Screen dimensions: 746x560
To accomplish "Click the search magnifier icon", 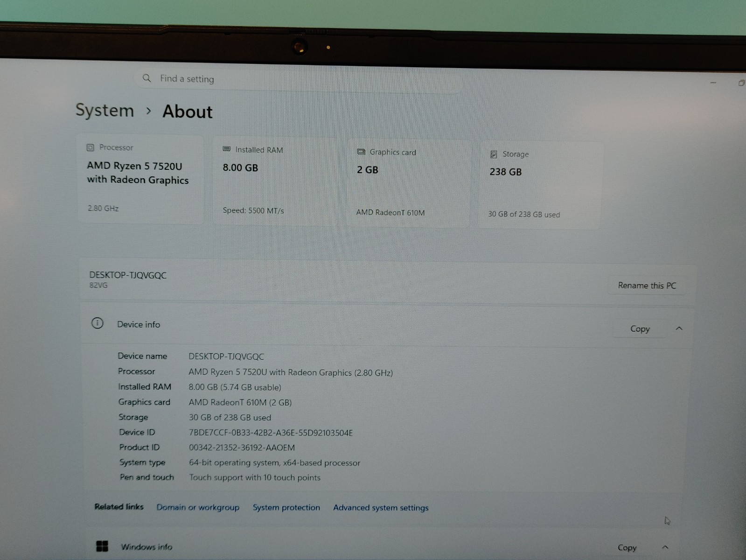I will pos(146,78).
